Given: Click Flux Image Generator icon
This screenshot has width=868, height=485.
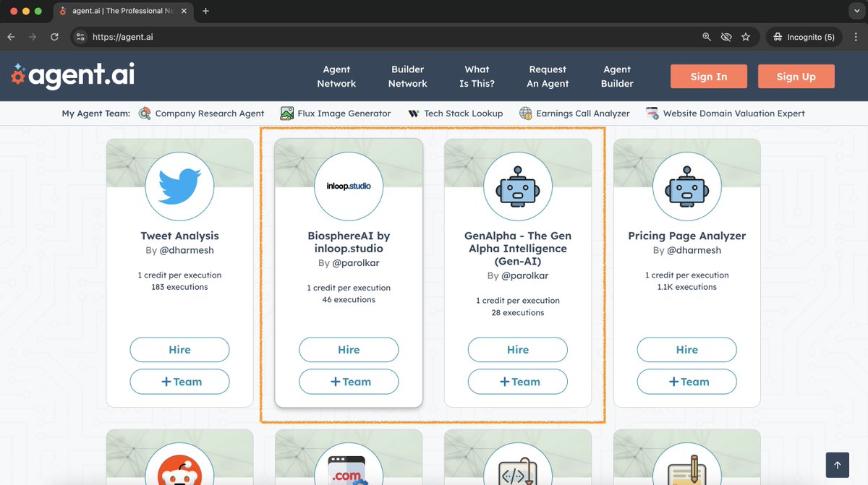Looking at the screenshot, I should point(287,113).
